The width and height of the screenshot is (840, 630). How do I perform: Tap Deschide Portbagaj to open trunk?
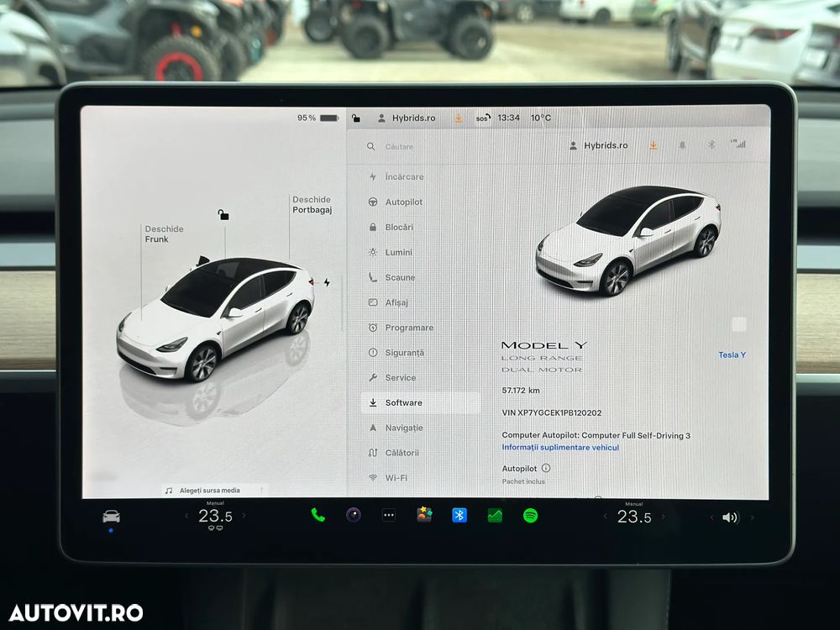click(x=312, y=205)
